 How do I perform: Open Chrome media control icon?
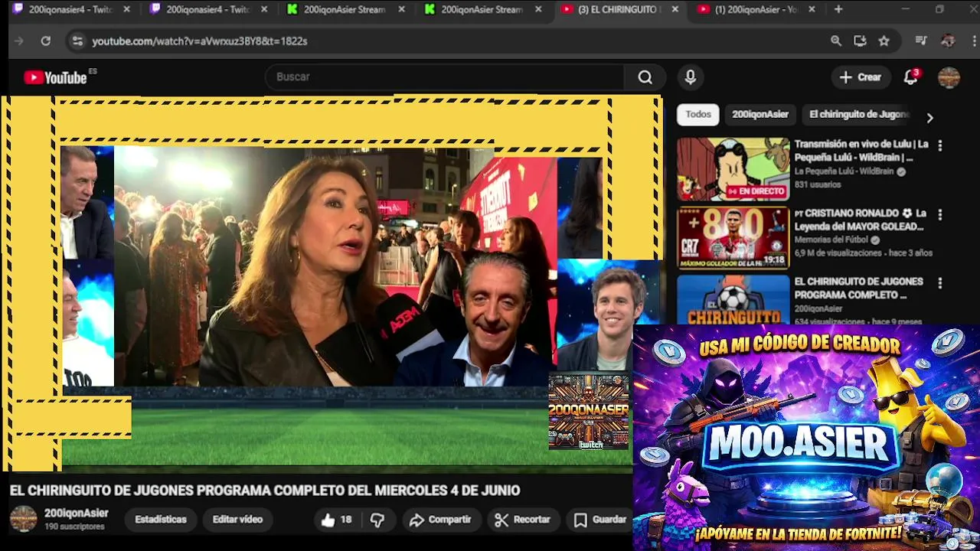click(x=921, y=41)
